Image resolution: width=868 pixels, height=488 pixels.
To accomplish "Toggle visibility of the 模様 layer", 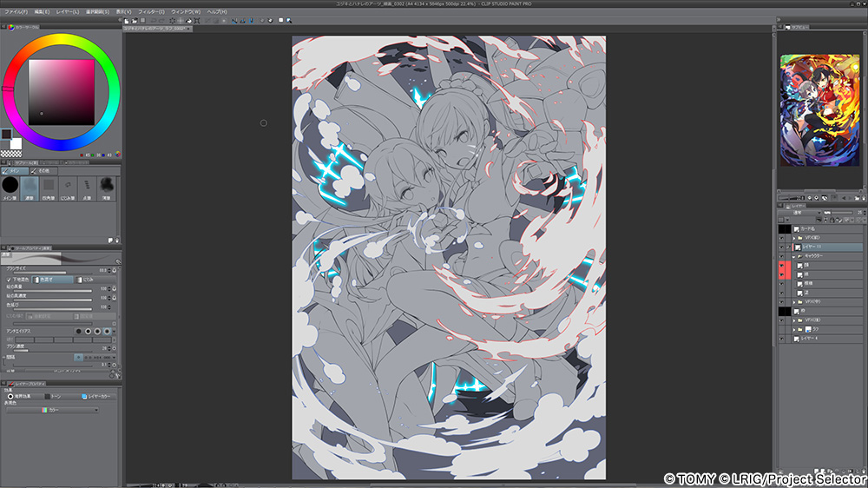I will pos(782,284).
